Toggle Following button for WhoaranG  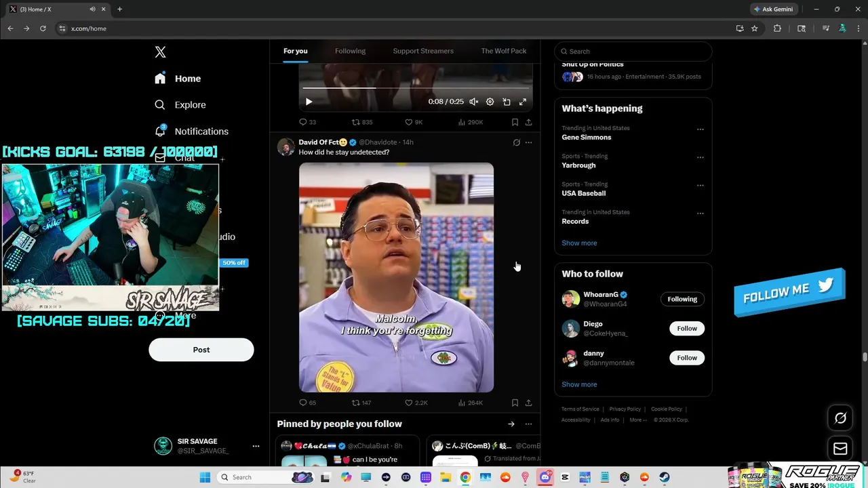pos(682,299)
